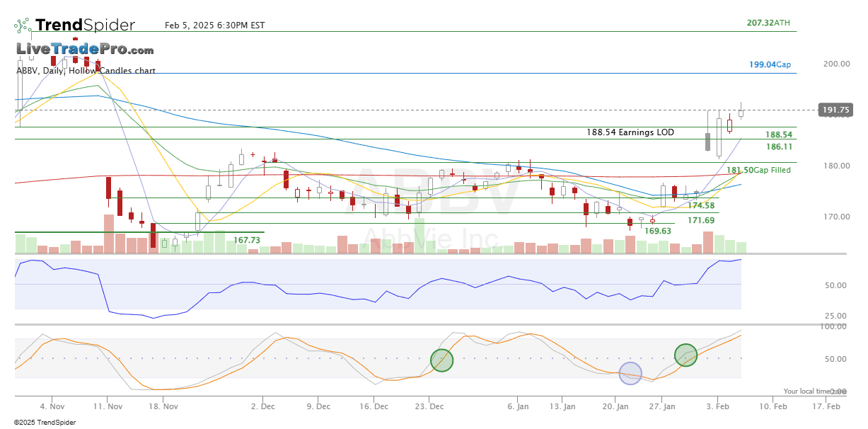Click the green stochastic circle near 23 Dec
Viewport: 868px width, 429px height.
point(441,360)
